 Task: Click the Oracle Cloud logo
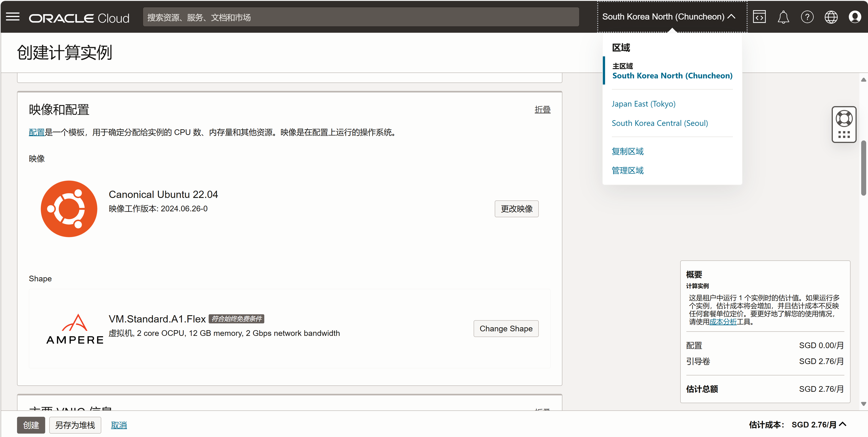click(x=79, y=18)
